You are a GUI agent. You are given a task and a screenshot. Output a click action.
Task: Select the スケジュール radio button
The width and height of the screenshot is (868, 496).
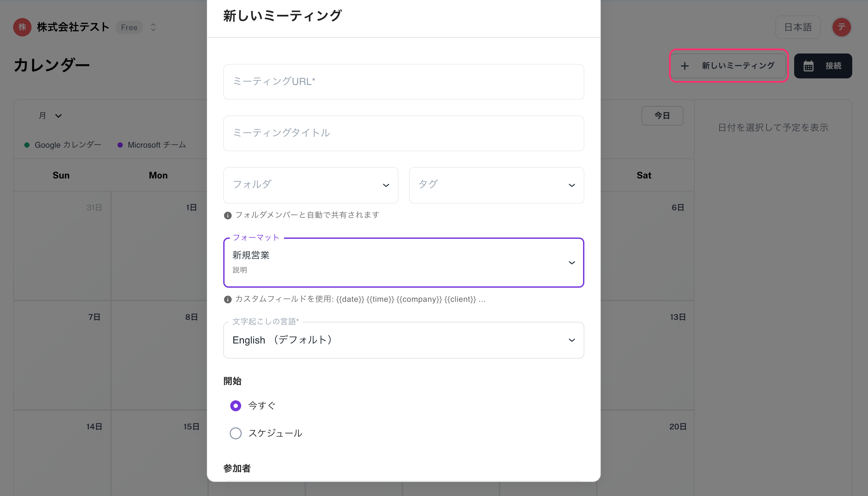click(235, 433)
